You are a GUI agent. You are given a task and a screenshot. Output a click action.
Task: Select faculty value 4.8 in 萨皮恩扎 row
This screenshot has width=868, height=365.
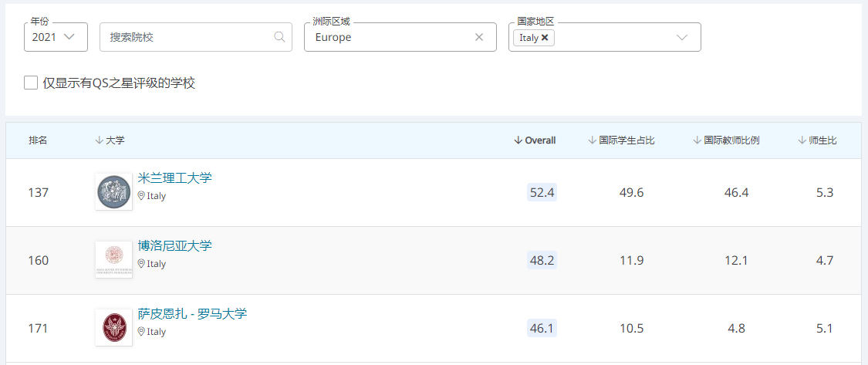tap(736, 329)
